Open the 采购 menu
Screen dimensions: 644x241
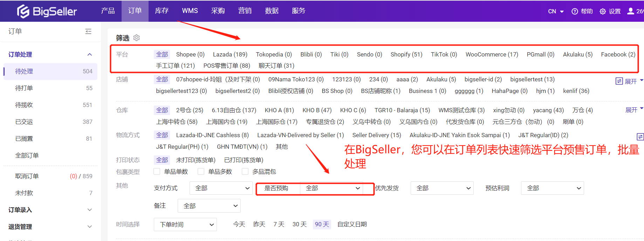pyautogui.click(x=218, y=11)
